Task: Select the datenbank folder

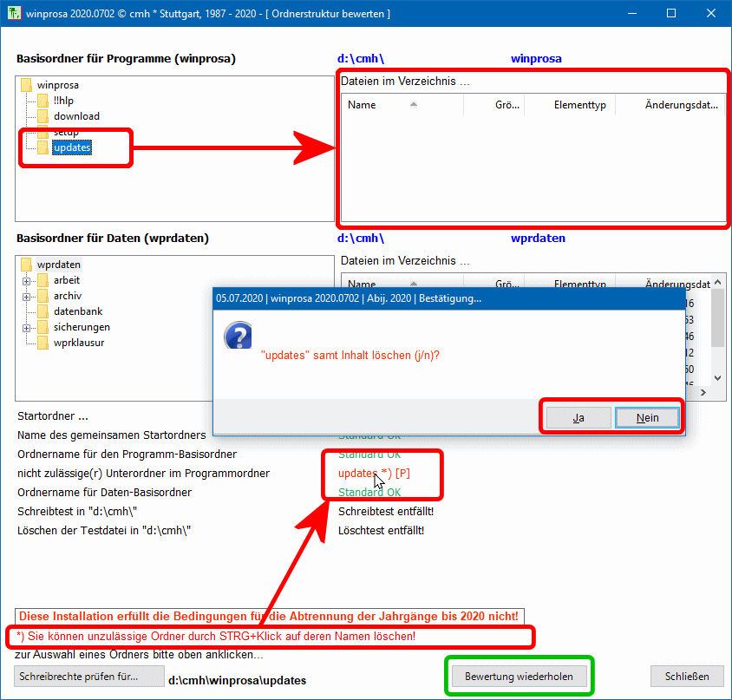Action: (80, 311)
